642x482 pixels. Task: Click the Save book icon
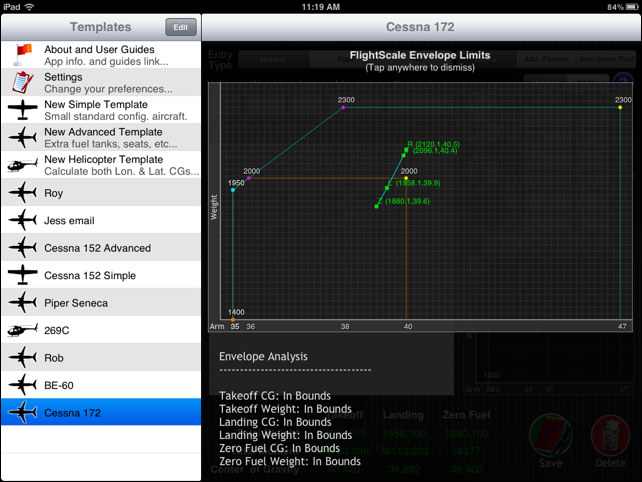click(549, 438)
